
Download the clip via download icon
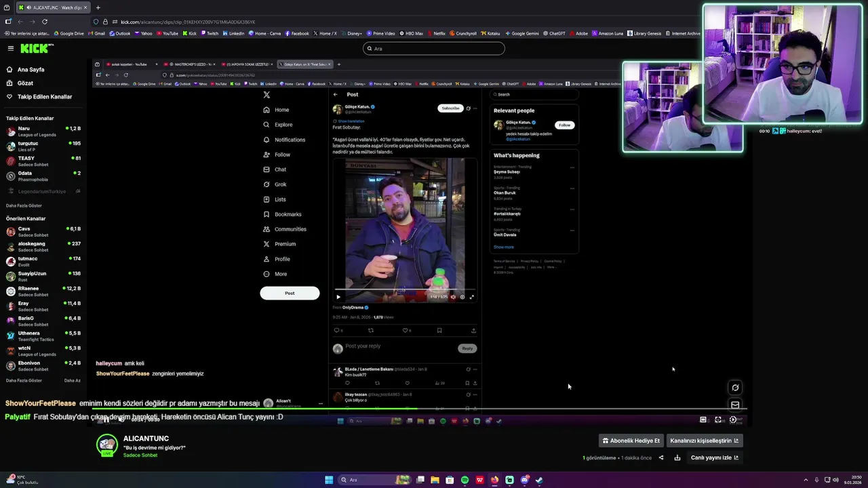[x=677, y=457]
